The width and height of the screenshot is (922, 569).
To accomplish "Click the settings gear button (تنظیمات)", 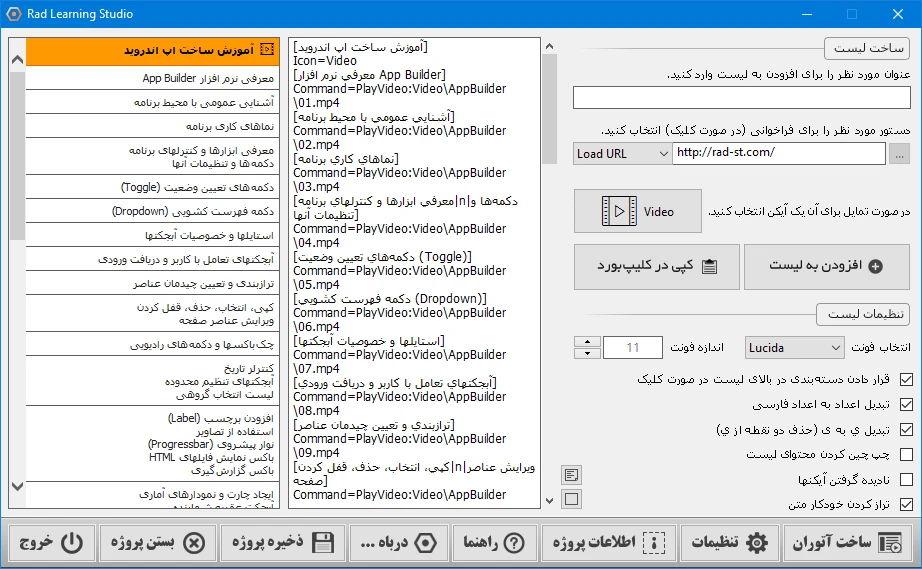I will (x=727, y=543).
